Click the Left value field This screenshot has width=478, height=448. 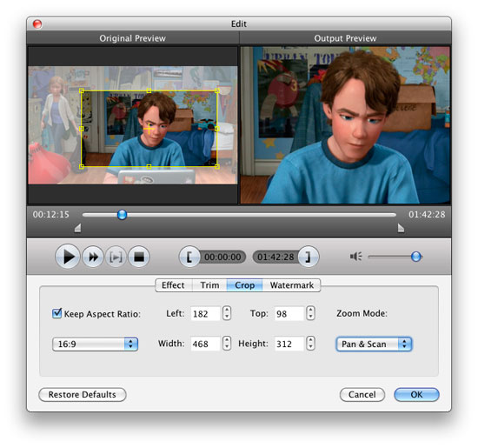coord(205,313)
